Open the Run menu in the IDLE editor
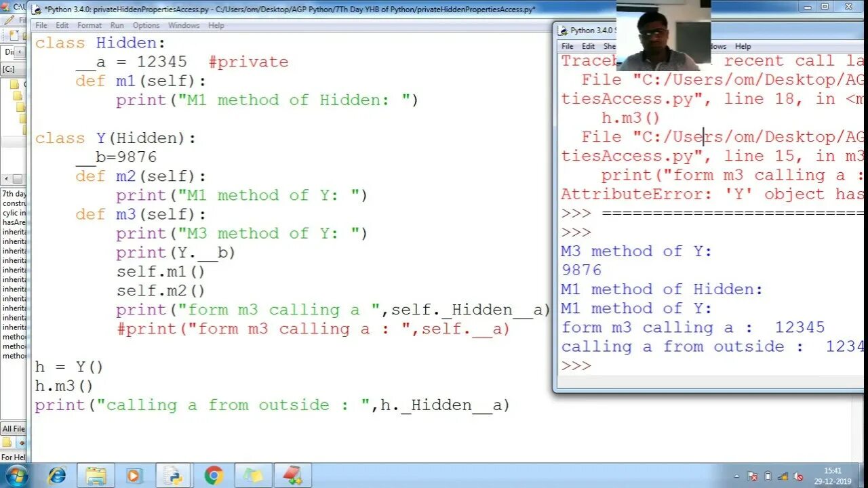The image size is (868, 488). (x=117, y=25)
